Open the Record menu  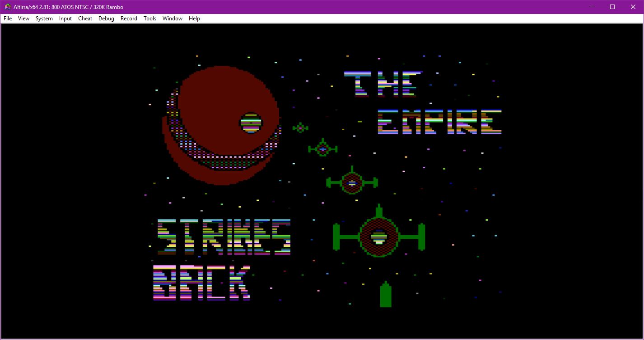coord(129,19)
